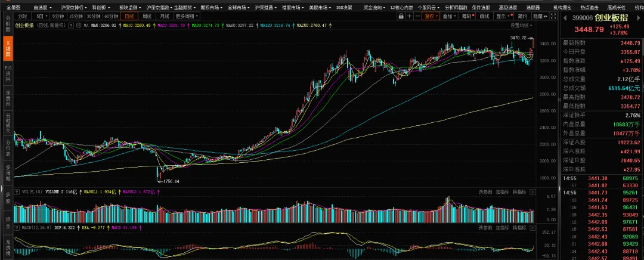The image size is (644, 260).
Task: Expand 复权 dropdown
Action: coord(431,17)
